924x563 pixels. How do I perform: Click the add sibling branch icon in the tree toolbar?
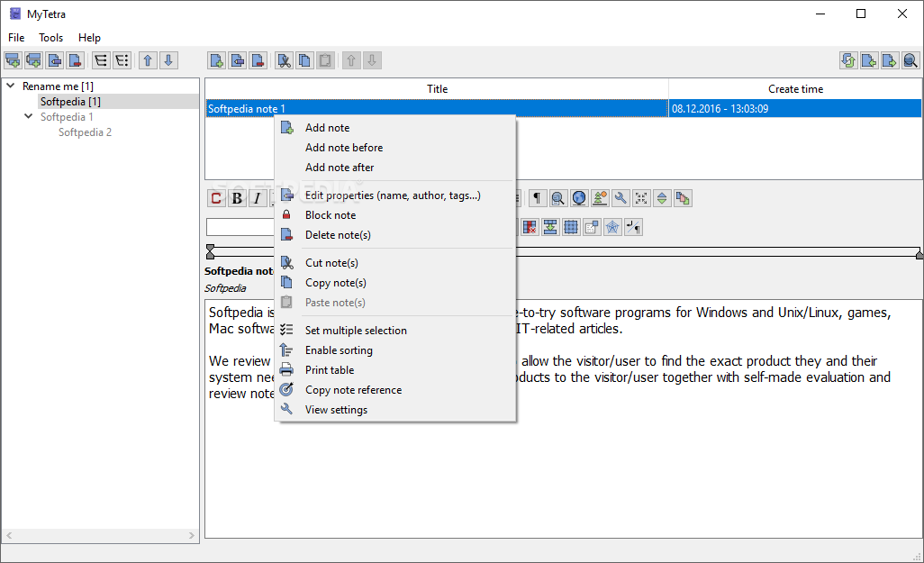coord(33,60)
